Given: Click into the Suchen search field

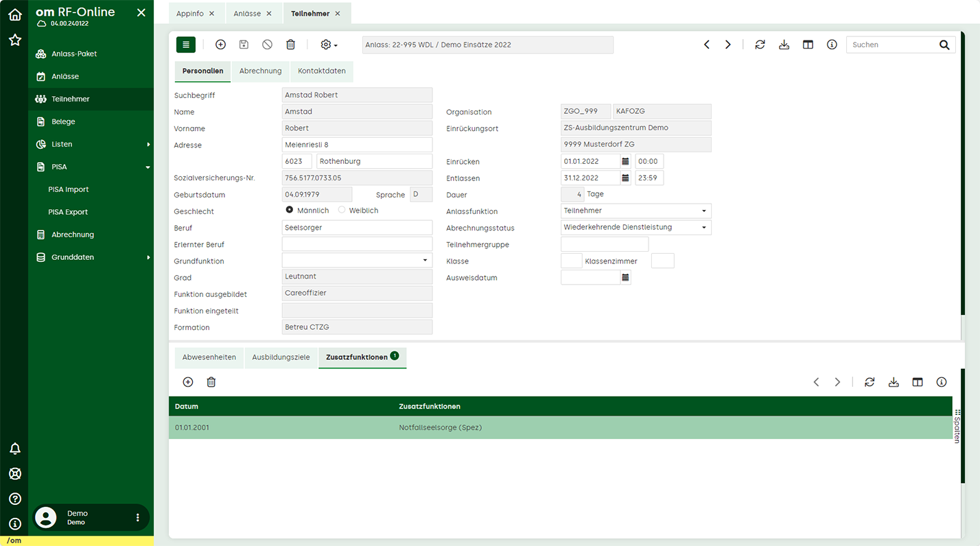Looking at the screenshot, I should (892, 45).
